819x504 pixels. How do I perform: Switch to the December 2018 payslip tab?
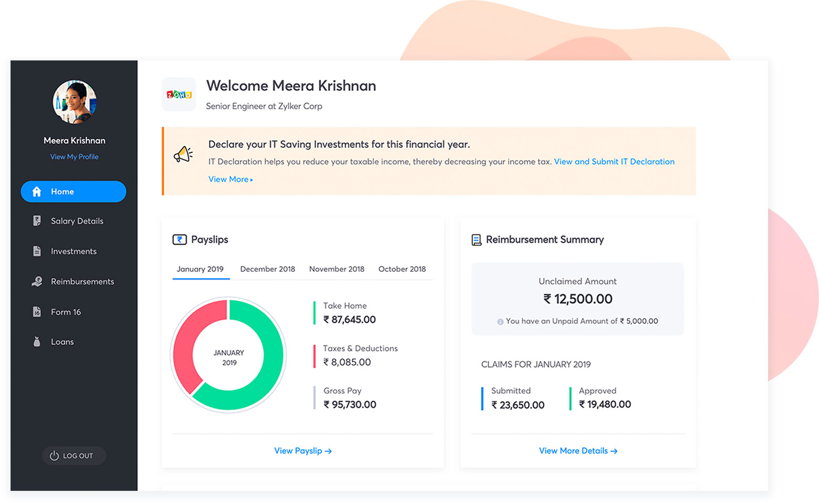pyautogui.click(x=267, y=269)
